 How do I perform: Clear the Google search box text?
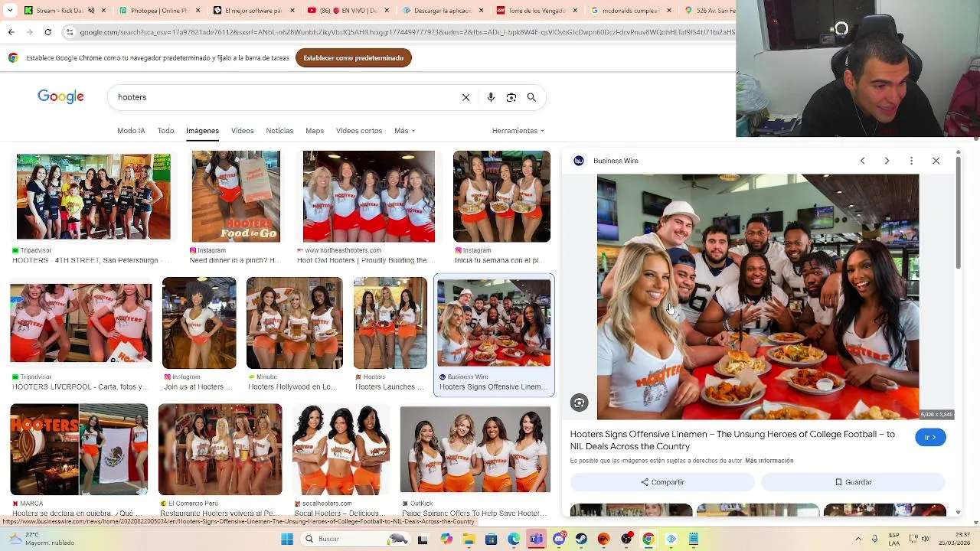(465, 97)
